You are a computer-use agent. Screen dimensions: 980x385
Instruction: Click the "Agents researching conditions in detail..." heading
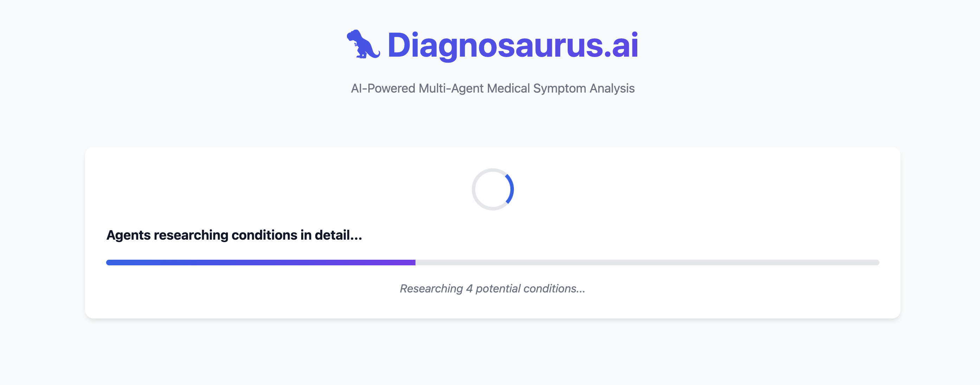(x=234, y=235)
